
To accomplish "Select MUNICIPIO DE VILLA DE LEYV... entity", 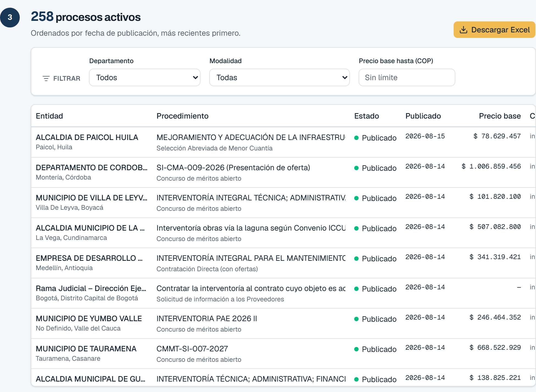I will (91, 198).
